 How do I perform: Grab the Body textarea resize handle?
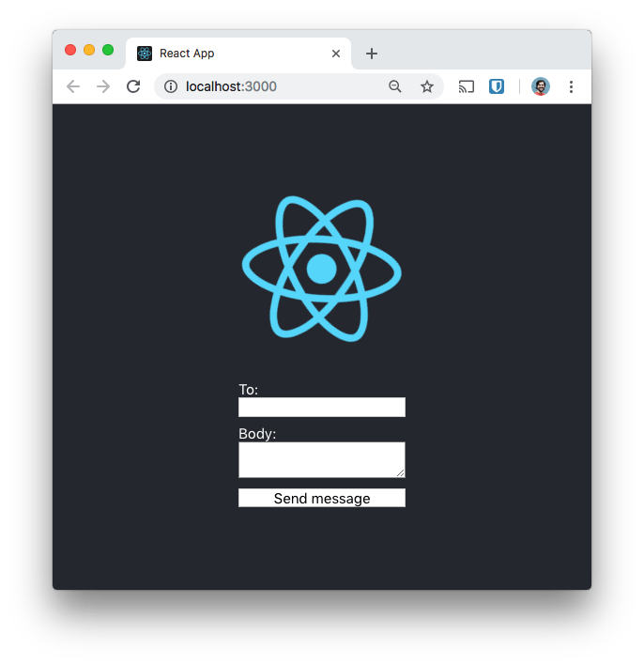tap(401, 472)
